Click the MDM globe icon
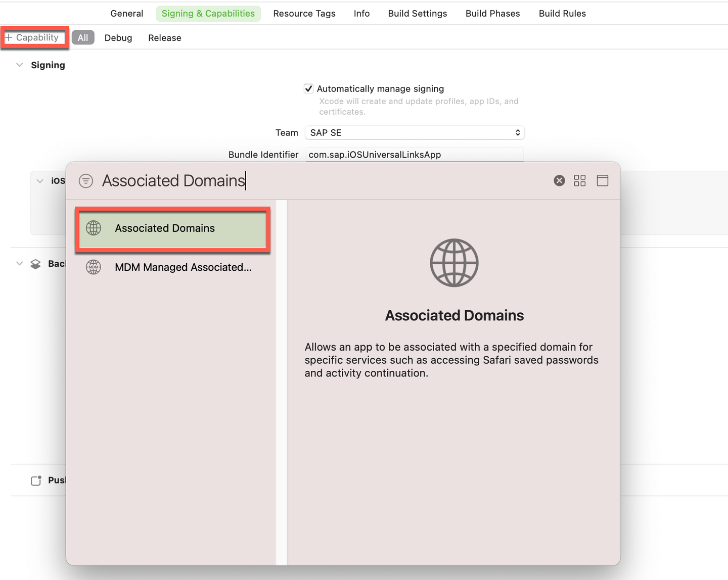728x580 pixels. coord(94,267)
